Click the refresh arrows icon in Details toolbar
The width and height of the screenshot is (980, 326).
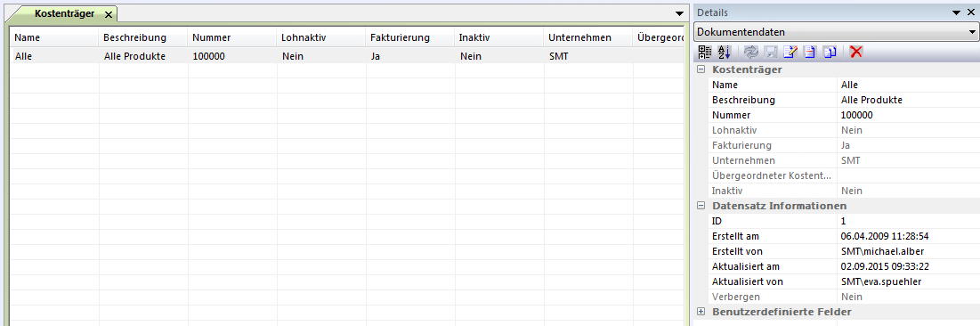click(750, 53)
